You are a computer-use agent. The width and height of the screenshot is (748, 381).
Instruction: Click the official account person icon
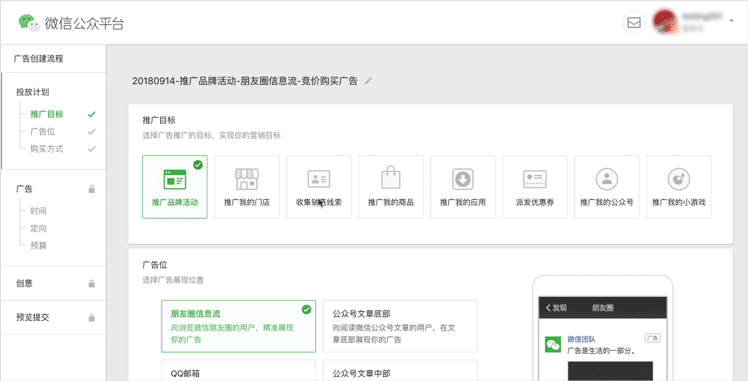(607, 179)
